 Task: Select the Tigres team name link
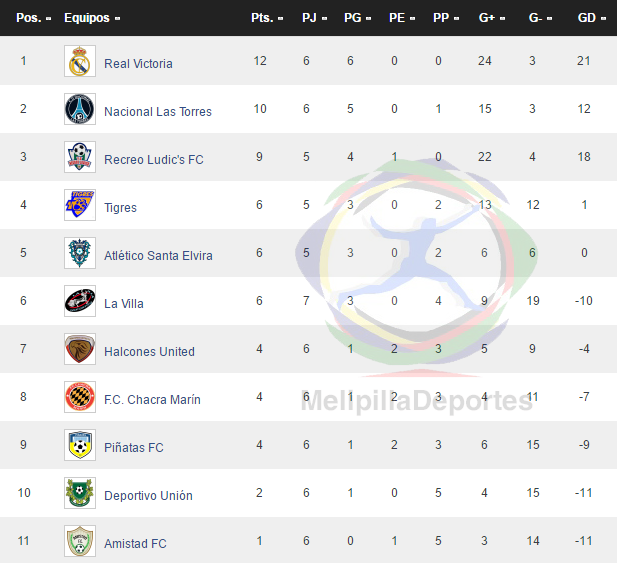(120, 207)
